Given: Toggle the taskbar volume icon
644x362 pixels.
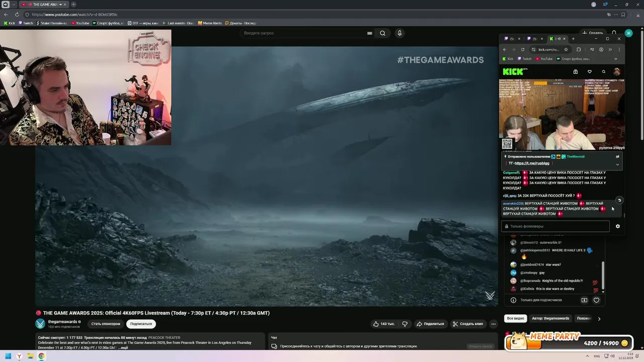Looking at the screenshot, I should pos(612,356).
